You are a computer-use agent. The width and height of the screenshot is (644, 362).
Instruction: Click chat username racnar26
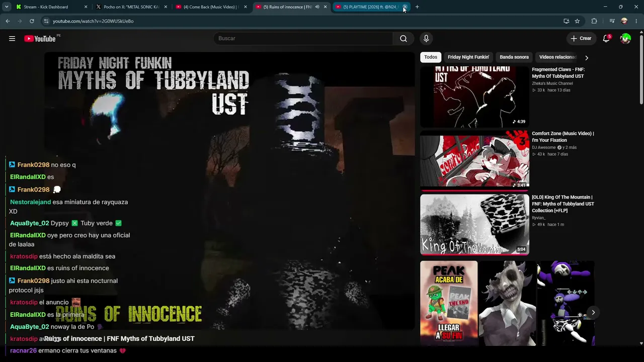click(x=23, y=351)
